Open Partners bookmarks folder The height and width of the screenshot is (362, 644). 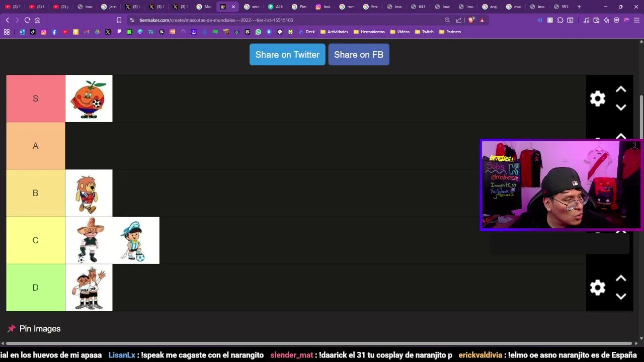point(450,32)
